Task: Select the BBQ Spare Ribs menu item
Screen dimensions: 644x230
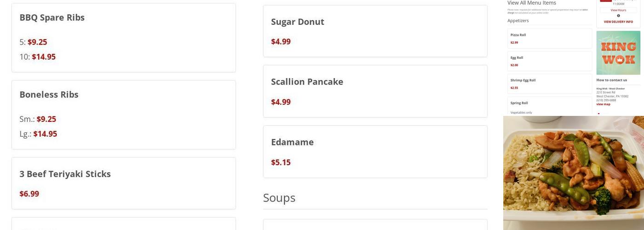Action: [x=123, y=38]
